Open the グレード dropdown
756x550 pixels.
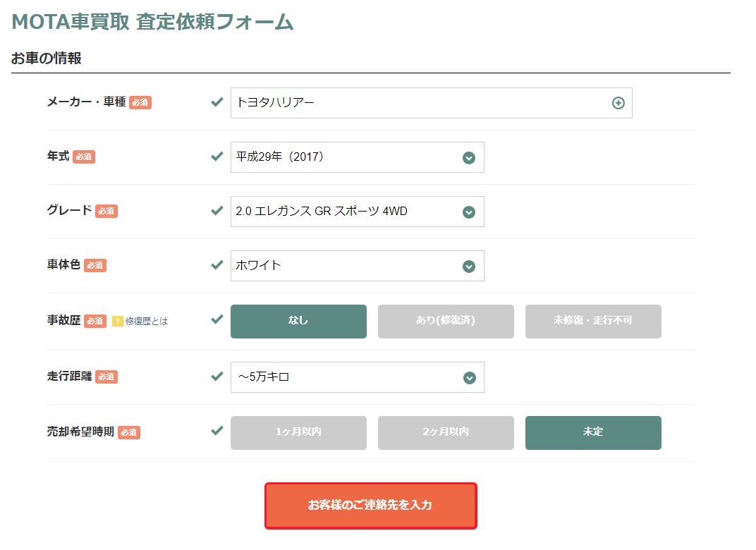pos(358,211)
